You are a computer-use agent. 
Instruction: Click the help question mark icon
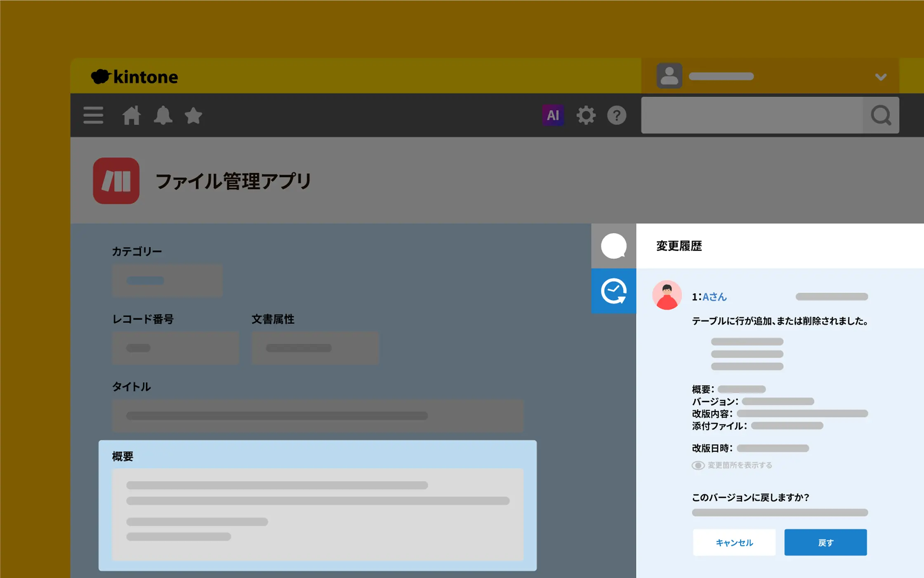(617, 115)
